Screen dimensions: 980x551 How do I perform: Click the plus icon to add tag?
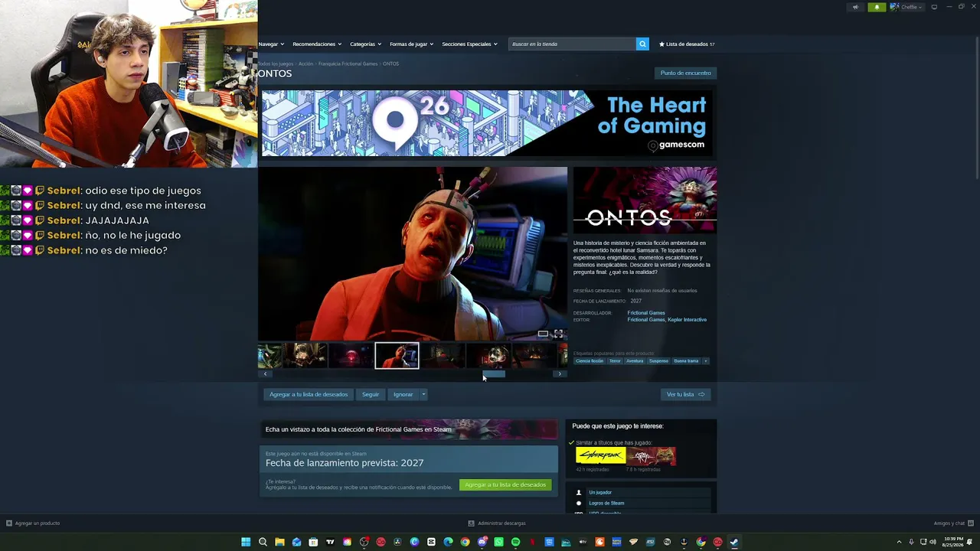click(x=705, y=360)
